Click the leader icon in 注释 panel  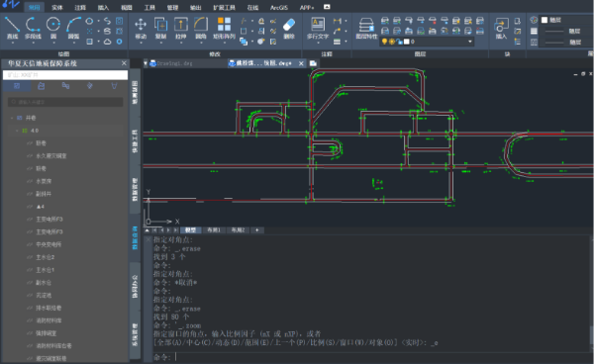click(337, 31)
